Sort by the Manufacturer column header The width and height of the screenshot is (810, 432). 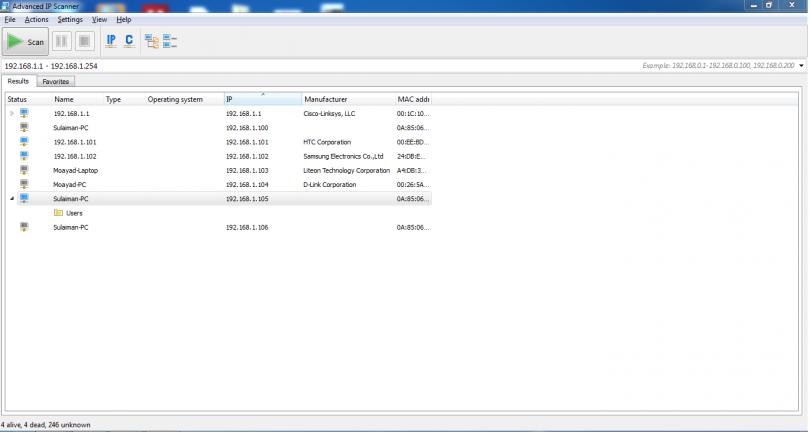(x=348, y=99)
